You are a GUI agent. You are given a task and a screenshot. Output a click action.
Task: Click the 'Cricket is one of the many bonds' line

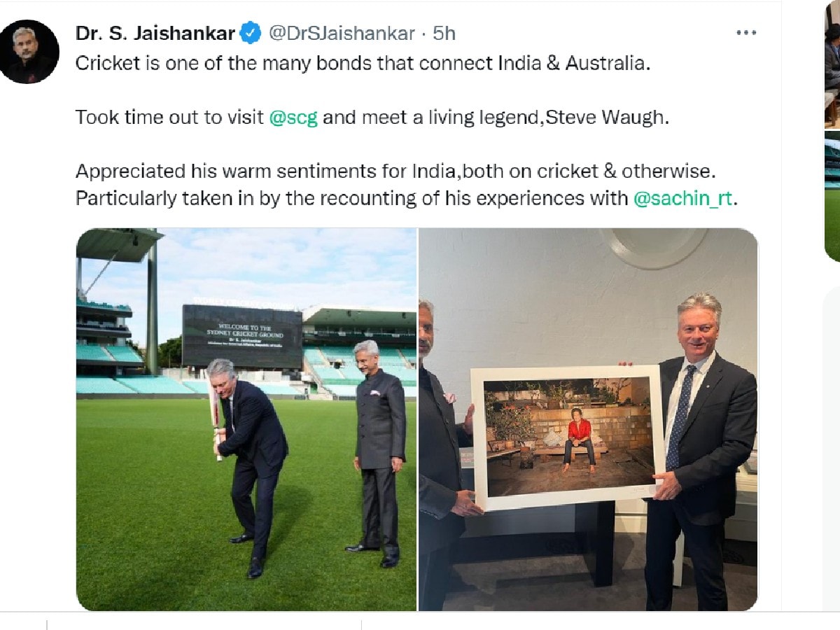363,63
